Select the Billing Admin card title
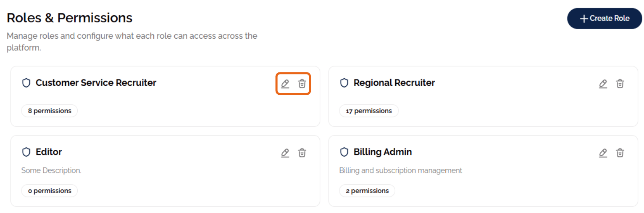 (x=383, y=152)
